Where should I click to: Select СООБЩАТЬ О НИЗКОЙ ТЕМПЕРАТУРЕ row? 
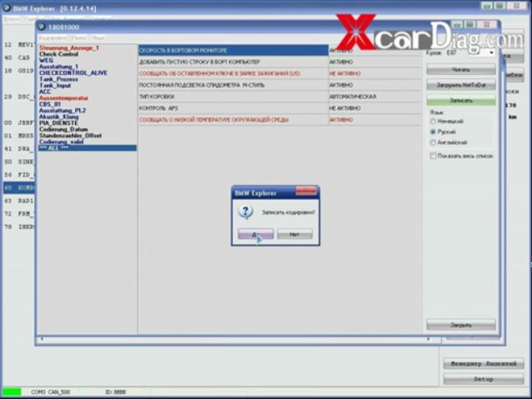coord(233,120)
